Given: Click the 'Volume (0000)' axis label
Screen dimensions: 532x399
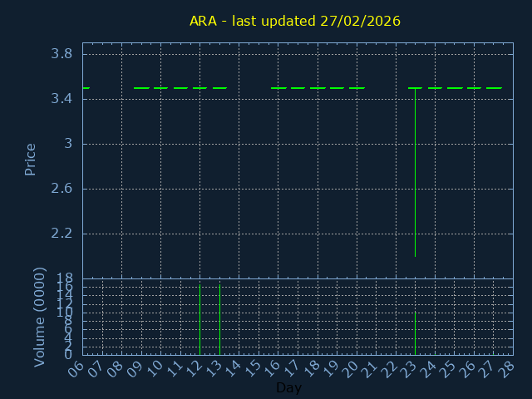Looking at the screenshot, I should tap(39, 317).
